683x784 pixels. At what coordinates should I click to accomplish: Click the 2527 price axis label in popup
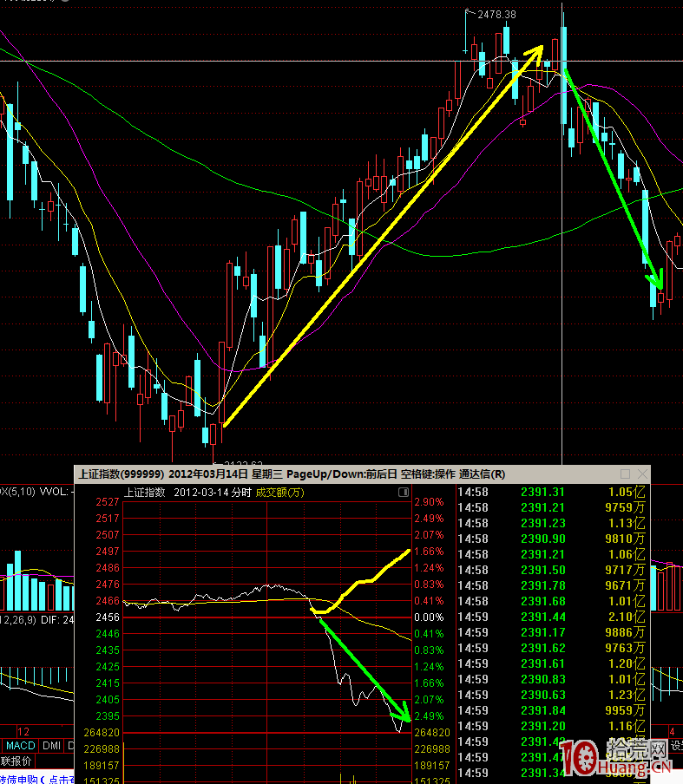(x=107, y=502)
